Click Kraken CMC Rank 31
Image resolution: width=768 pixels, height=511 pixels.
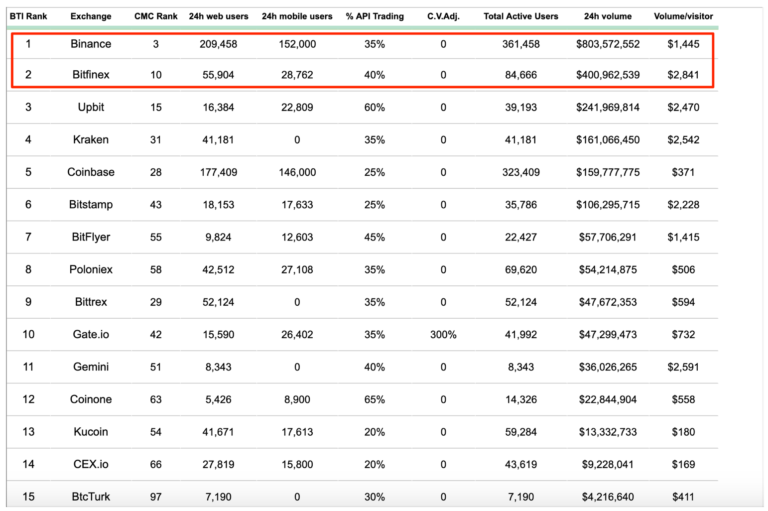(156, 140)
